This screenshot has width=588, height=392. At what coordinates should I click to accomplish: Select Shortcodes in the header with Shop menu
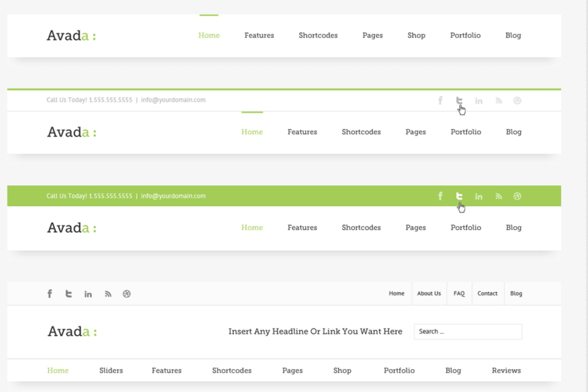[318, 35]
